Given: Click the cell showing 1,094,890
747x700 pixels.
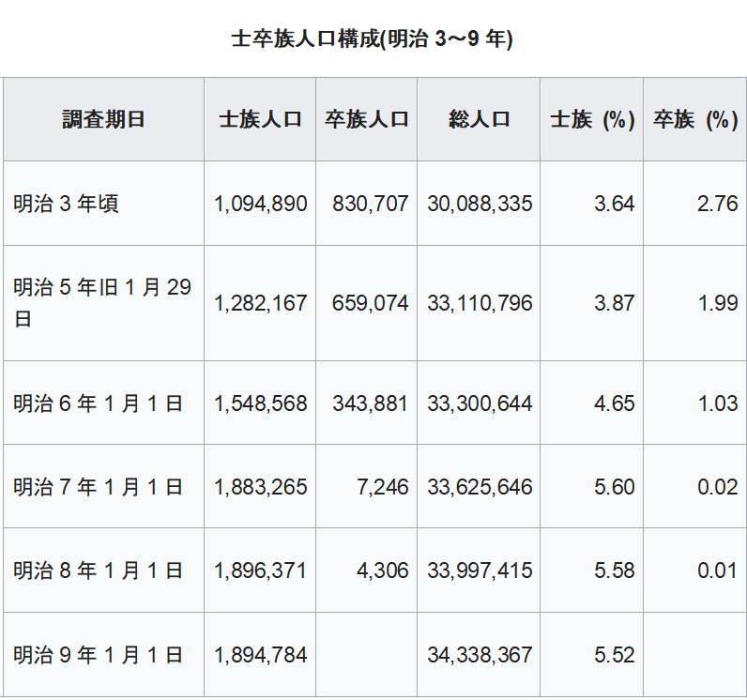Looking at the screenshot, I should [x=260, y=204].
